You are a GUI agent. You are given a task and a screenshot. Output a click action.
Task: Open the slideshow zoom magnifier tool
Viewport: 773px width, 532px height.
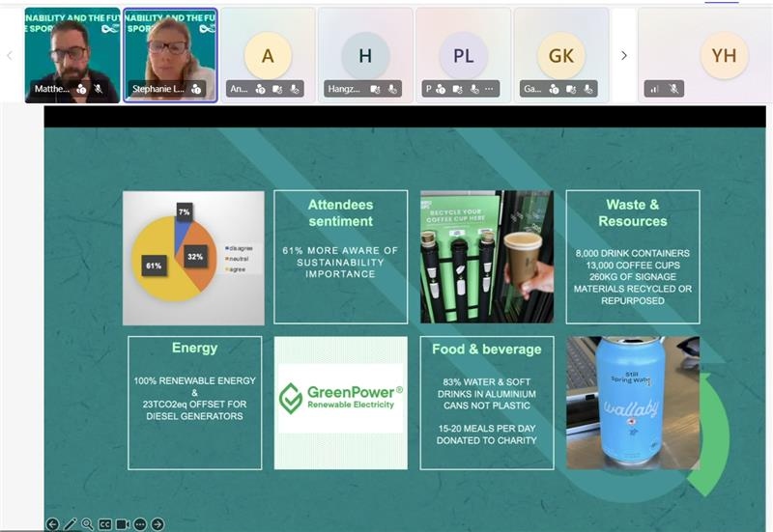(x=87, y=524)
